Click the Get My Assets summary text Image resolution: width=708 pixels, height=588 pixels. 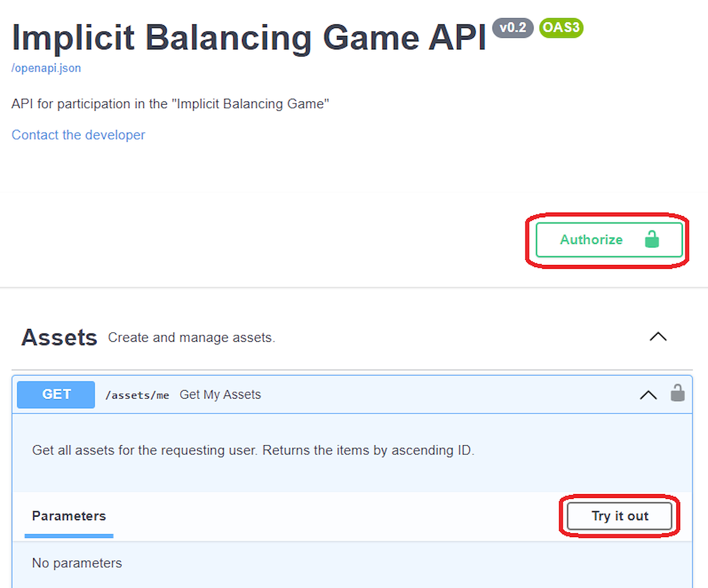(x=220, y=395)
